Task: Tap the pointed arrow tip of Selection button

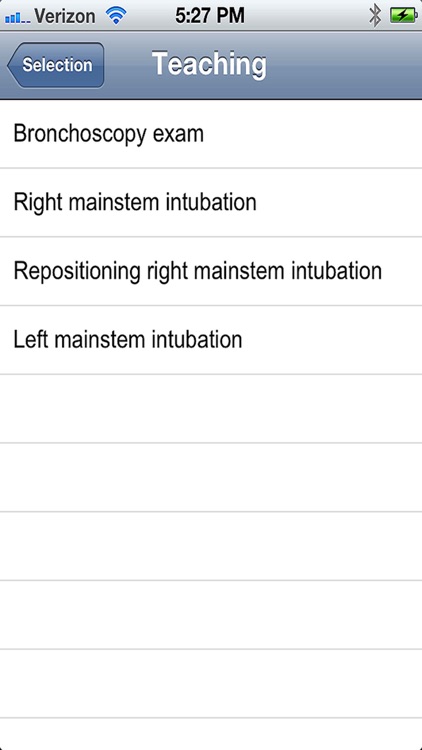Action: (x=11, y=66)
